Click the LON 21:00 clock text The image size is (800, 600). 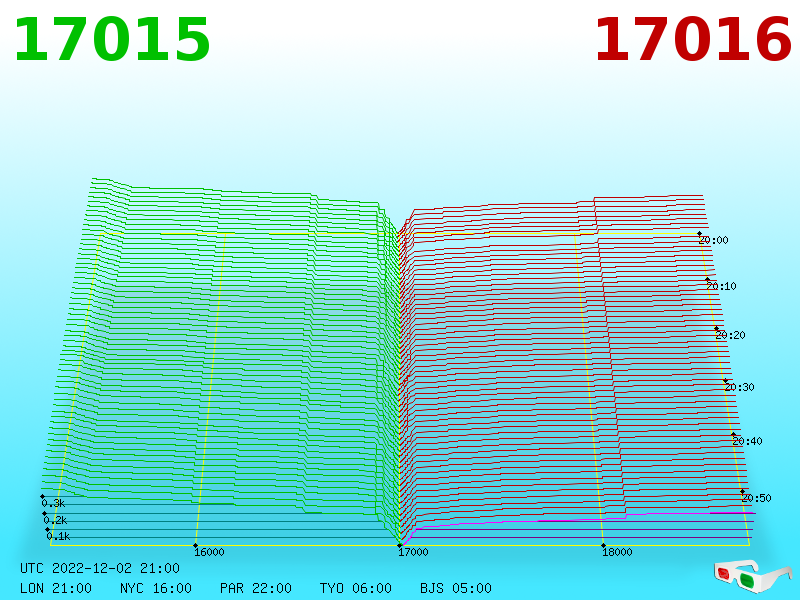(56, 588)
